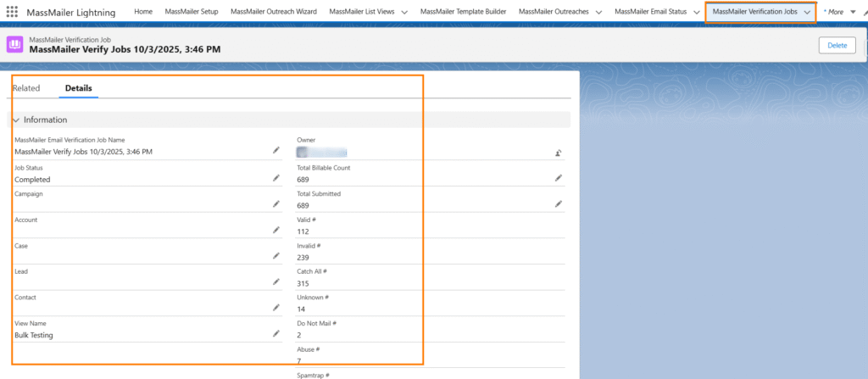Edit the Lead field using its pencil
Screen dimensions: 868x379
(275, 281)
